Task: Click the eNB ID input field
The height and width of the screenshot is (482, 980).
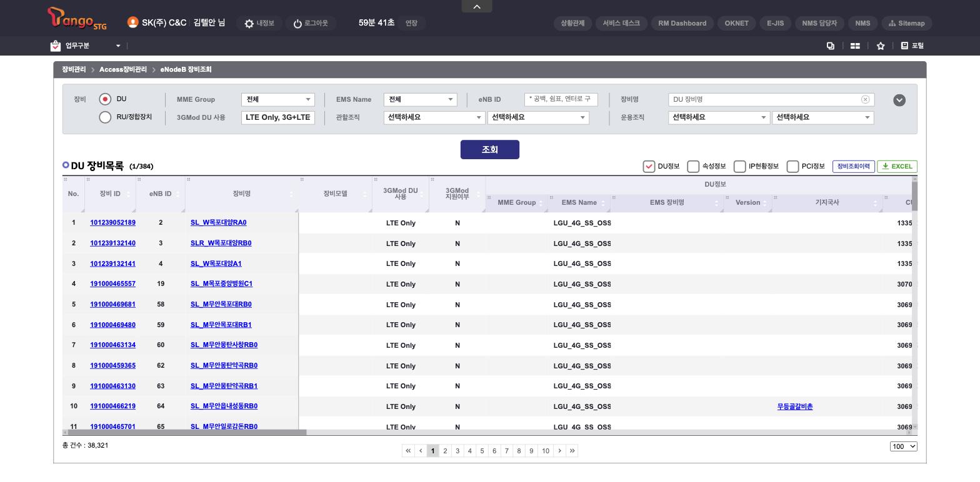Action: 561,99
